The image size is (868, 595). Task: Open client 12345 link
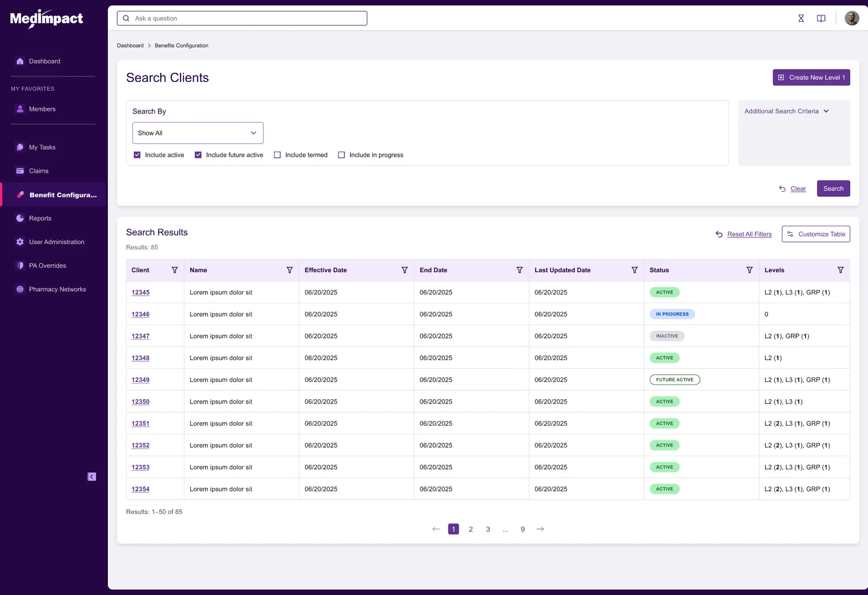coord(141,292)
